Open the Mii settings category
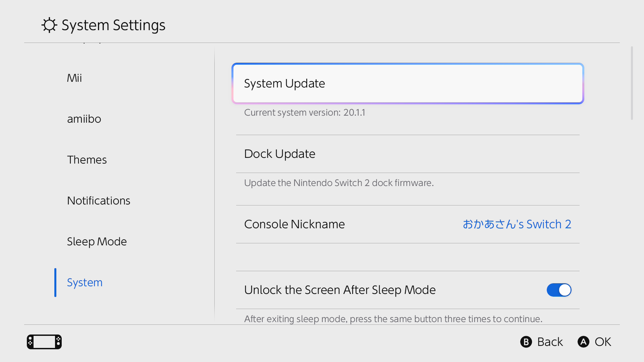The image size is (644, 362). (74, 78)
